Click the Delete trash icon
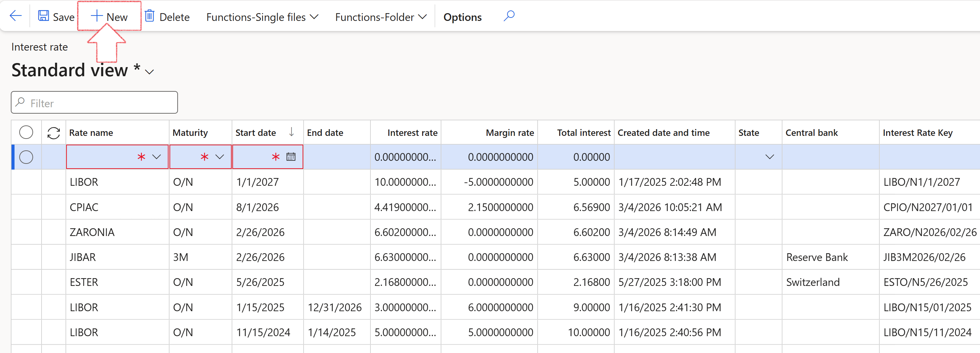This screenshot has height=353, width=980. 150,16
